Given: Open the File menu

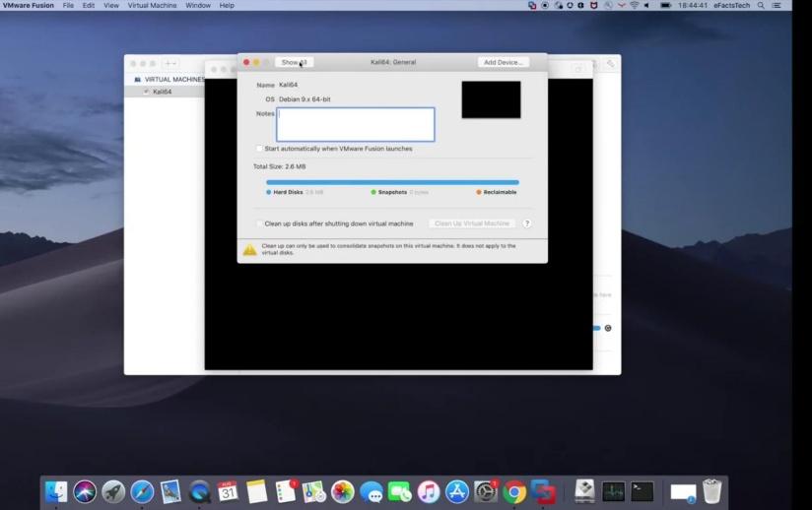Looking at the screenshot, I should point(68,5).
